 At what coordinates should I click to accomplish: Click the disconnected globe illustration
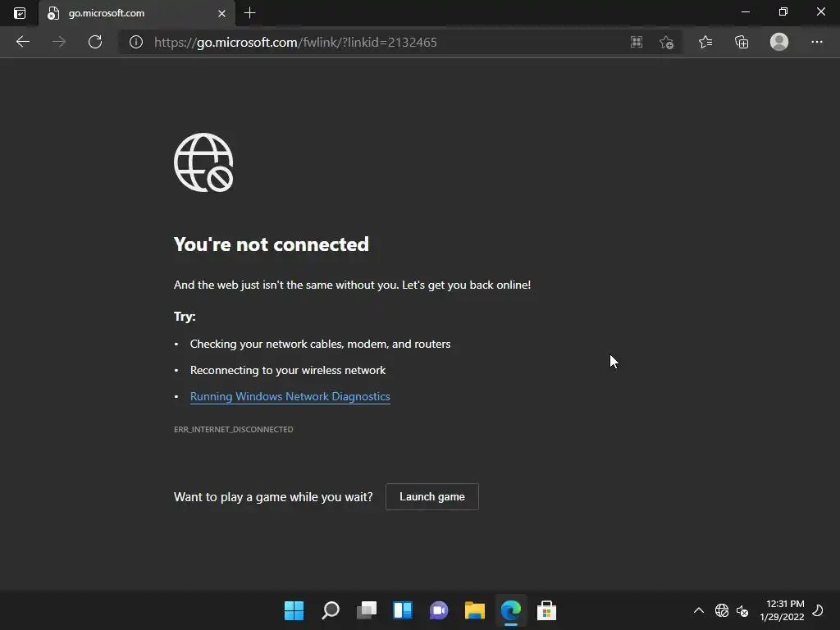click(x=203, y=163)
